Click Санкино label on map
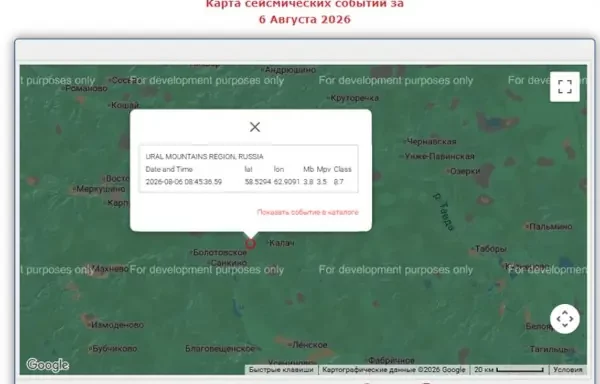The image size is (600, 384). (x=229, y=263)
